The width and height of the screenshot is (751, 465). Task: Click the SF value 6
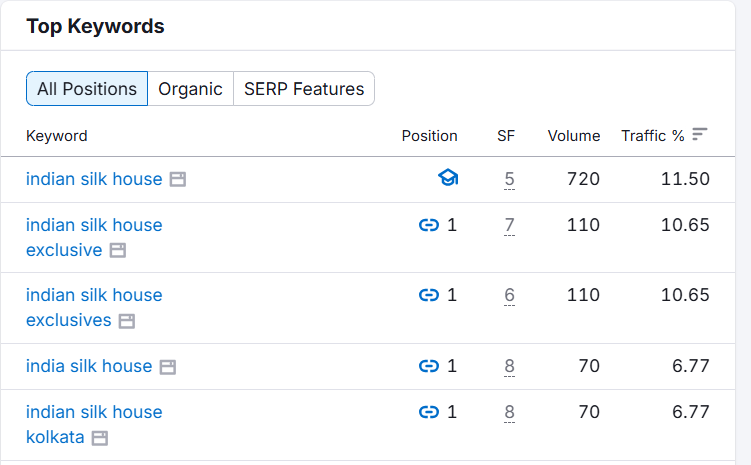pos(509,295)
